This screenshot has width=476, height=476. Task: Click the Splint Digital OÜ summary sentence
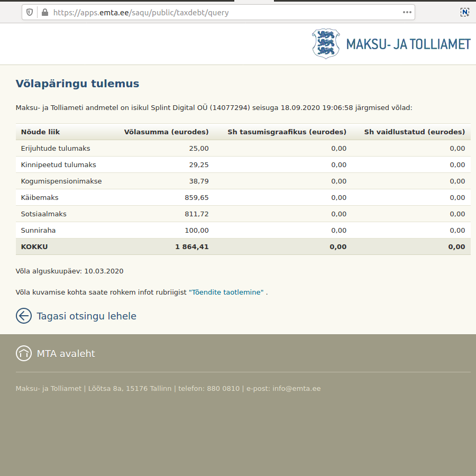pos(214,108)
